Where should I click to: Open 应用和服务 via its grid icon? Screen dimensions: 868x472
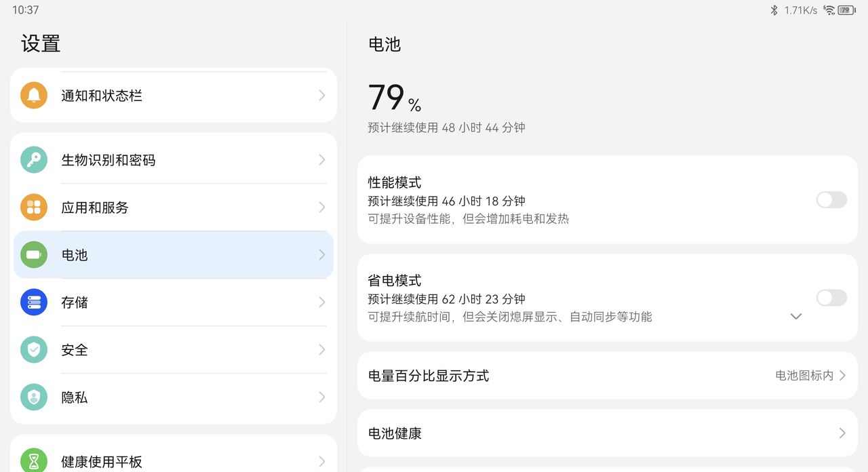coord(33,208)
